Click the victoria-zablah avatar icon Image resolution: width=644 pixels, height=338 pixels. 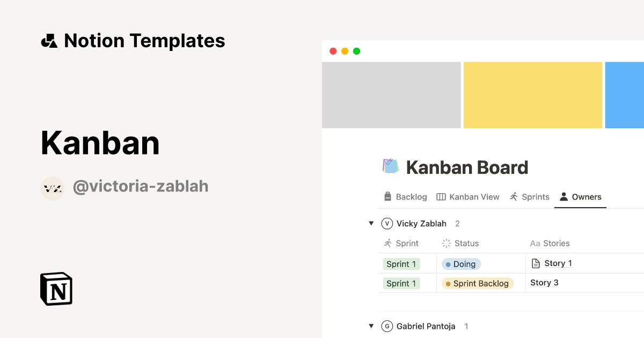(x=53, y=188)
